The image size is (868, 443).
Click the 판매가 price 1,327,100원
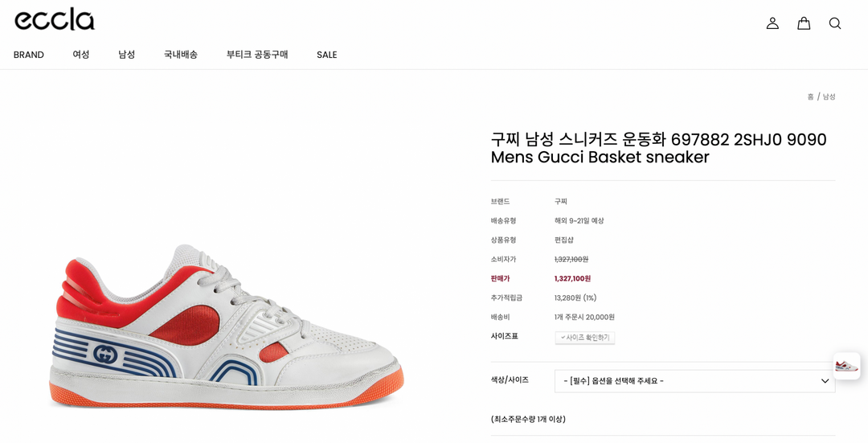pyautogui.click(x=572, y=278)
